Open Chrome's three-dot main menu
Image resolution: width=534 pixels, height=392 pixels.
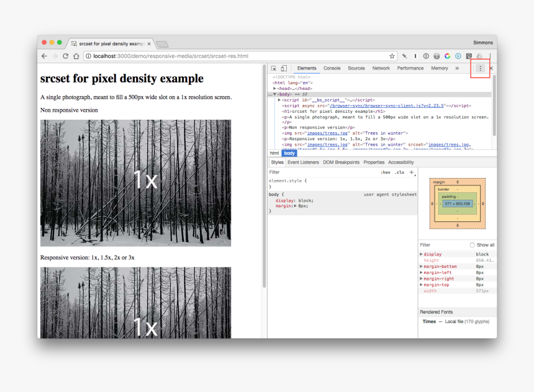(x=490, y=56)
